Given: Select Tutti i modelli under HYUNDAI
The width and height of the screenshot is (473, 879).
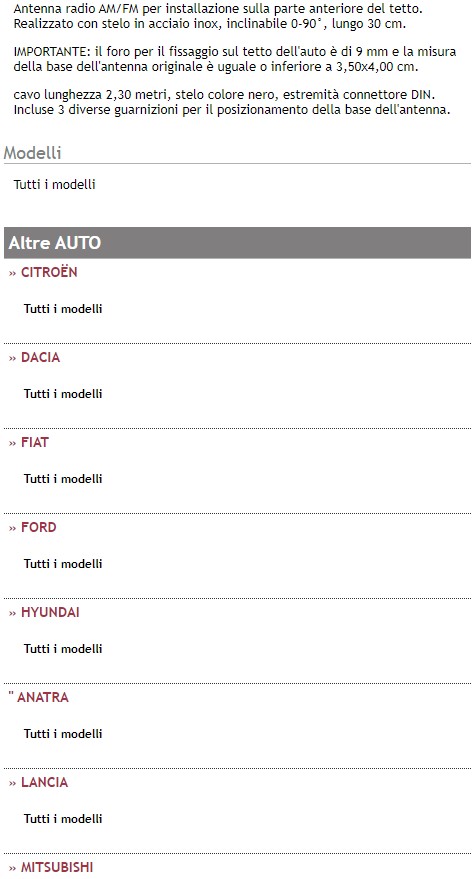Looking at the screenshot, I should pyautogui.click(x=63, y=649).
